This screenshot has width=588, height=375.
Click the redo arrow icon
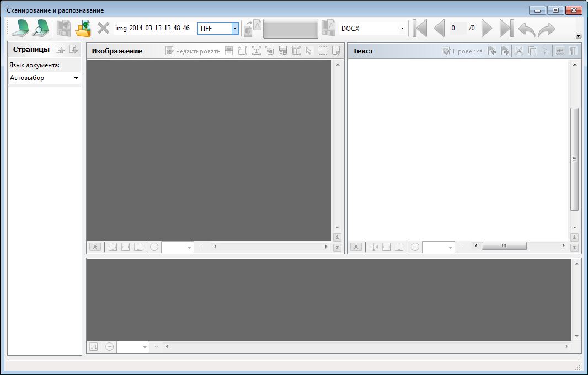[x=546, y=29]
